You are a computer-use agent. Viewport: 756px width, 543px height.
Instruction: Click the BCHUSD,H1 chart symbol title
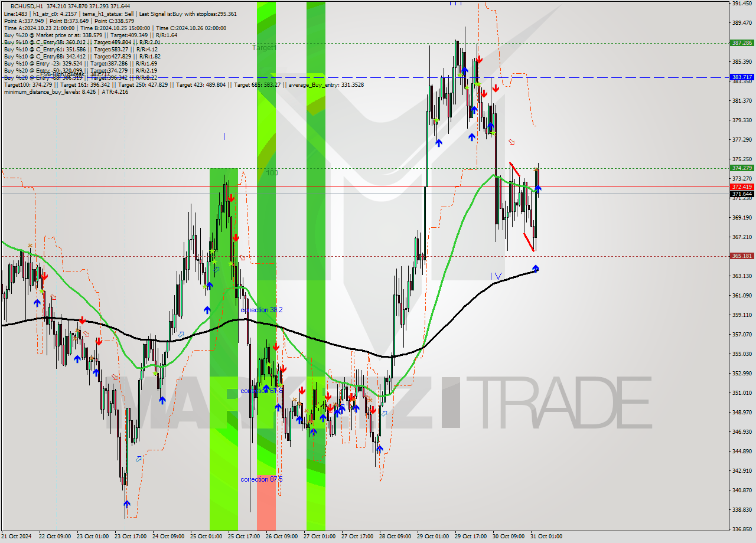click(x=25, y=6)
